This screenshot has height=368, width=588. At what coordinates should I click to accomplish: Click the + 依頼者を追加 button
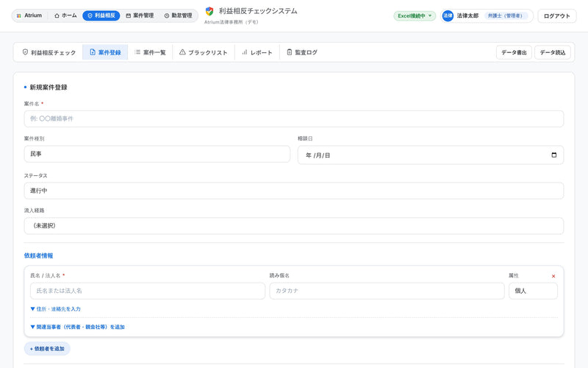47,349
